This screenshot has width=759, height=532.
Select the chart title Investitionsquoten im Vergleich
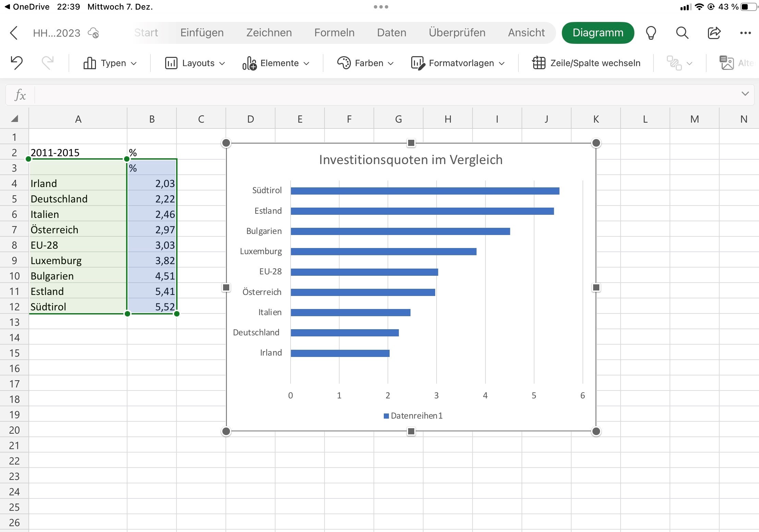[411, 160]
